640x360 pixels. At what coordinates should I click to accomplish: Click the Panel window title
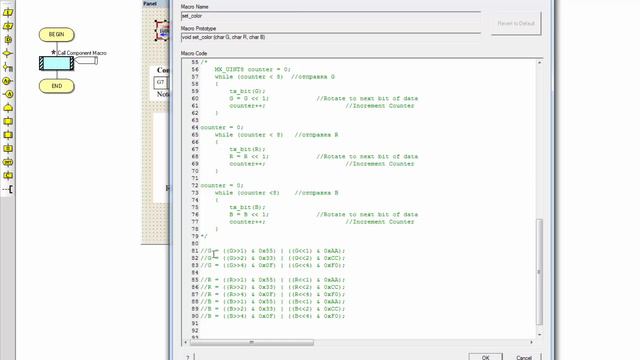150,4
